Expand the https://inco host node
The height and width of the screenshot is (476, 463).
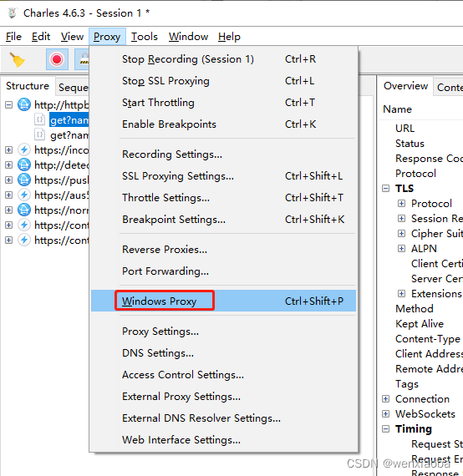(x=9, y=150)
